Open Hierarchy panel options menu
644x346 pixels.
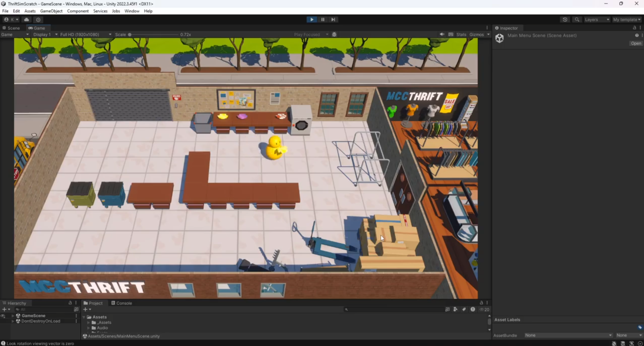(x=76, y=303)
